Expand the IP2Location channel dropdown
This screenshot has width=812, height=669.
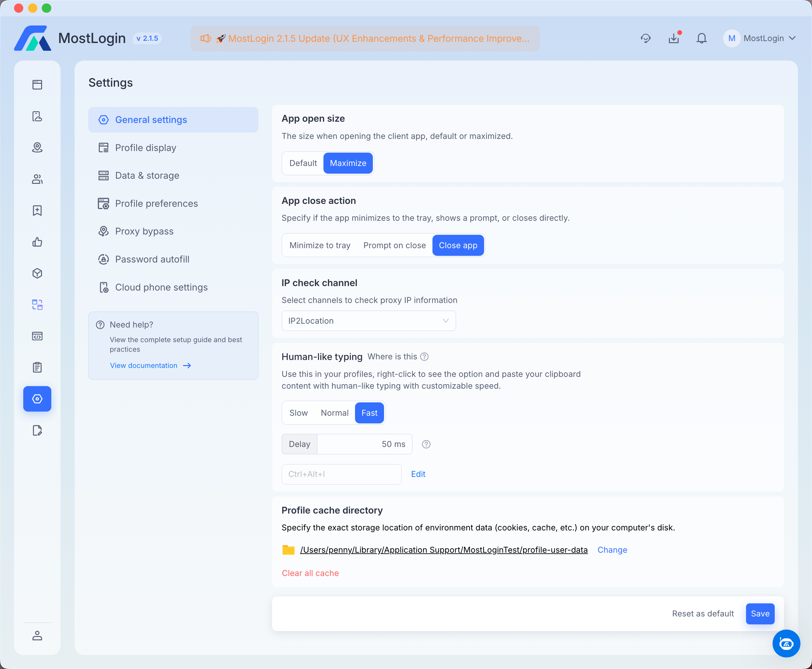point(369,321)
